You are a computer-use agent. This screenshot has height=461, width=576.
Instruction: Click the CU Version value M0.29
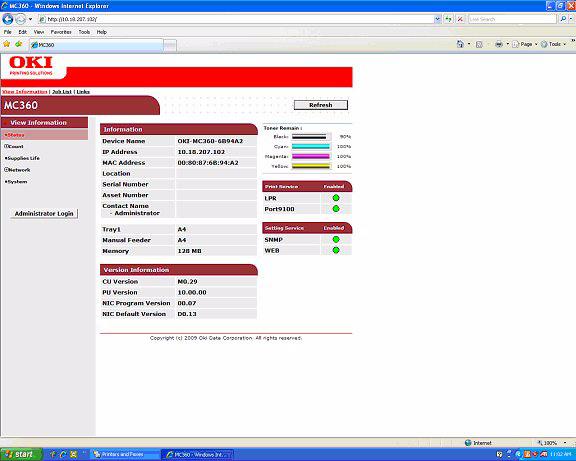pos(187,282)
